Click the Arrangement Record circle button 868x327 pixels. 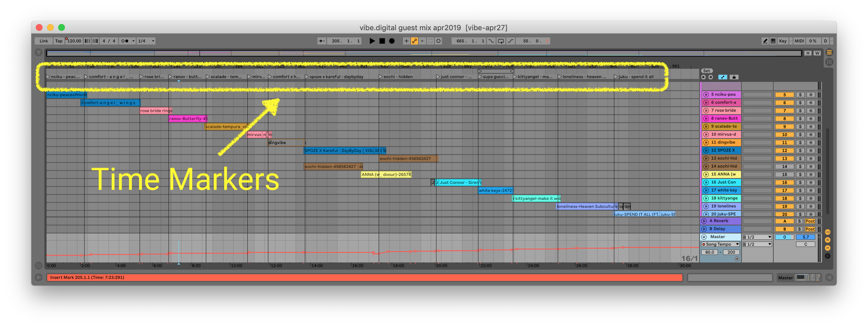(x=391, y=41)
